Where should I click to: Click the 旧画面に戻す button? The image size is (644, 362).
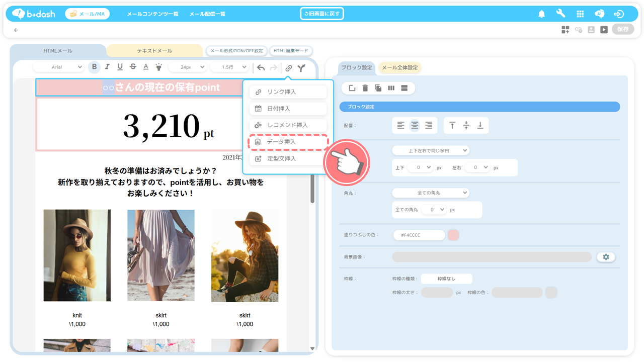click(322, 14)
